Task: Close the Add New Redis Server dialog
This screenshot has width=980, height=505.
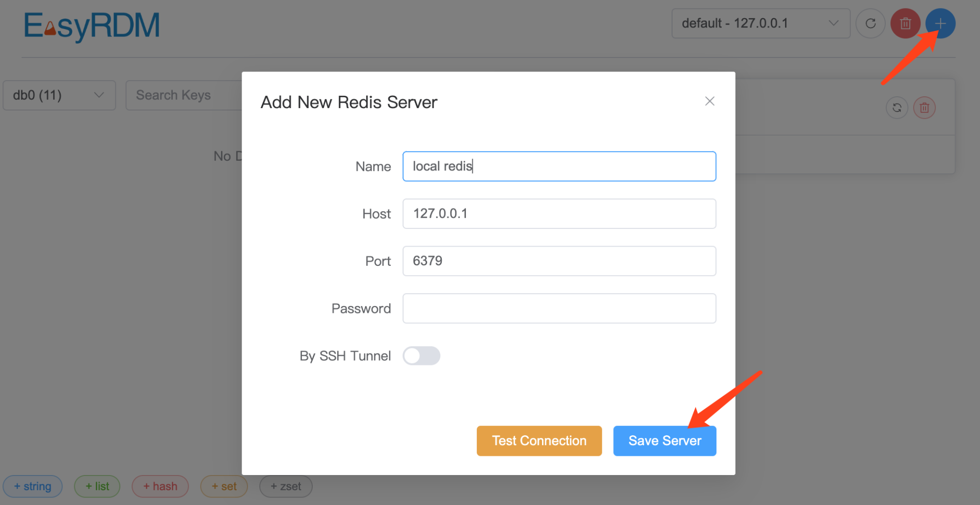Action: point(709,101)
